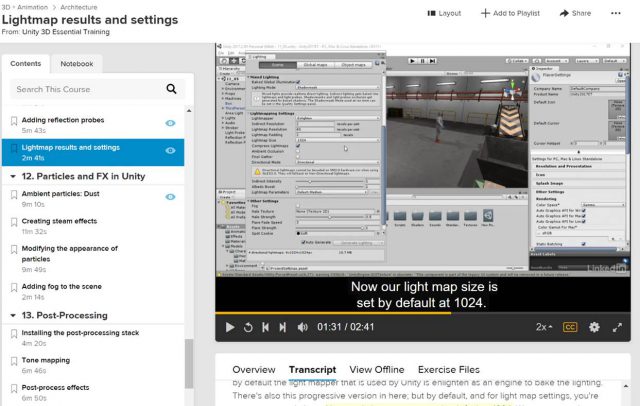The height and width of the screenshot is (406, 640).
Task: Open Ambient particles: Dust video
Action: [x=60, y=194]
